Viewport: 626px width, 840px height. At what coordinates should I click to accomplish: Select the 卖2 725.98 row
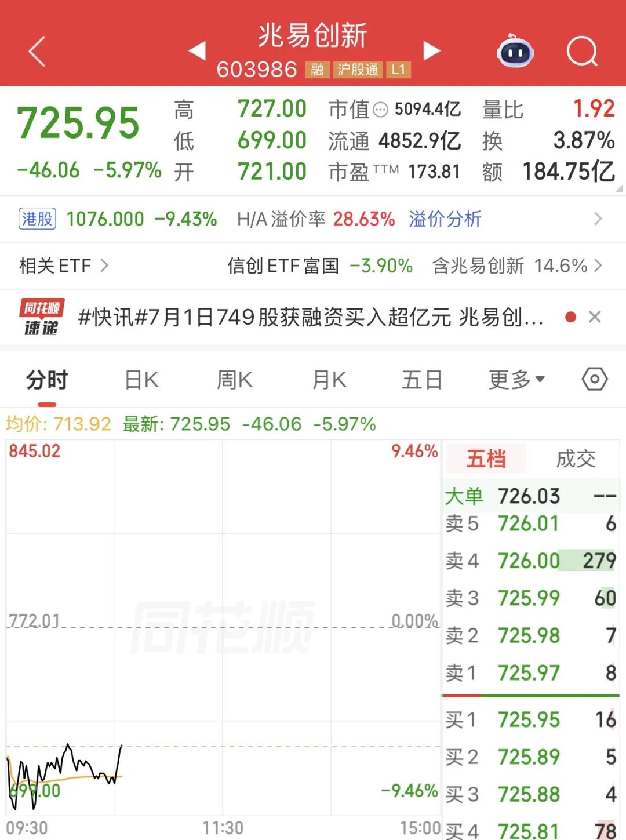point(531,635)
